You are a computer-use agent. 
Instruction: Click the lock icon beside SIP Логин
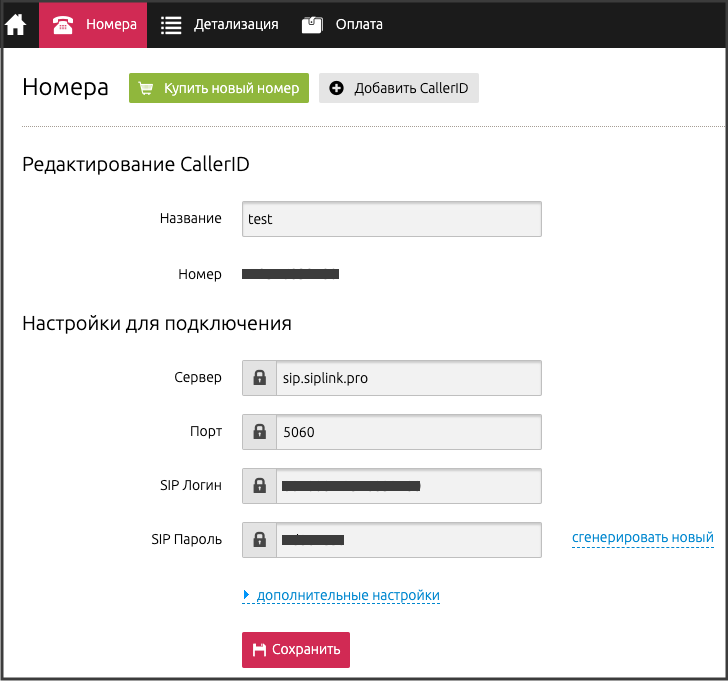259,486
